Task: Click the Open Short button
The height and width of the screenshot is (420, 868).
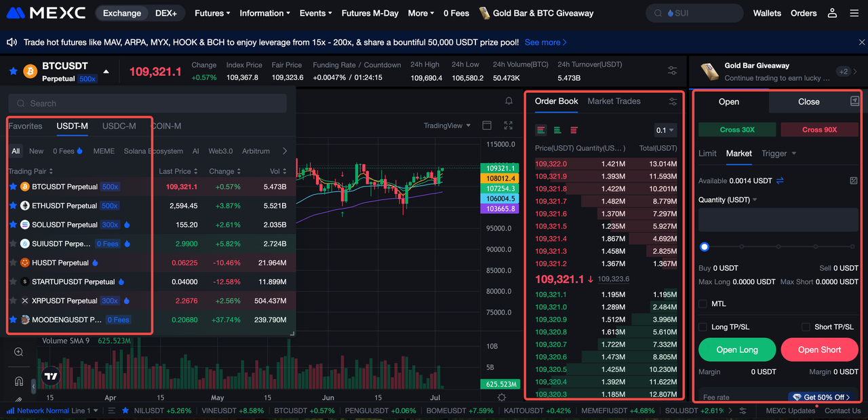Action: tap(820, 349)
